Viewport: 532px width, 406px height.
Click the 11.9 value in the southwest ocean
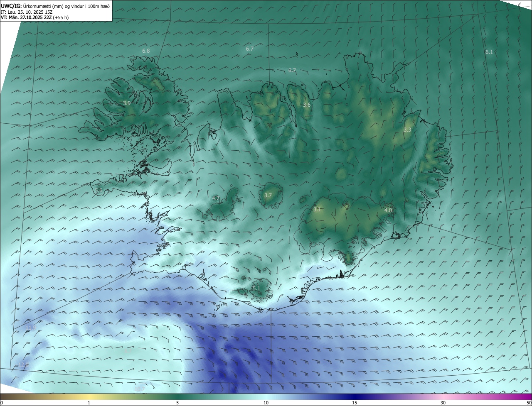pos(31,328)
